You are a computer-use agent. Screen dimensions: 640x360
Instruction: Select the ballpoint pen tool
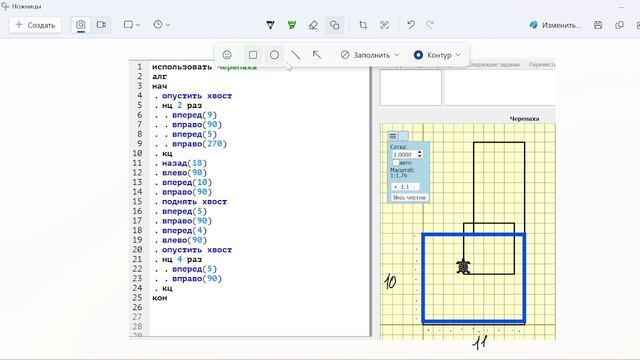pos(270,25)
